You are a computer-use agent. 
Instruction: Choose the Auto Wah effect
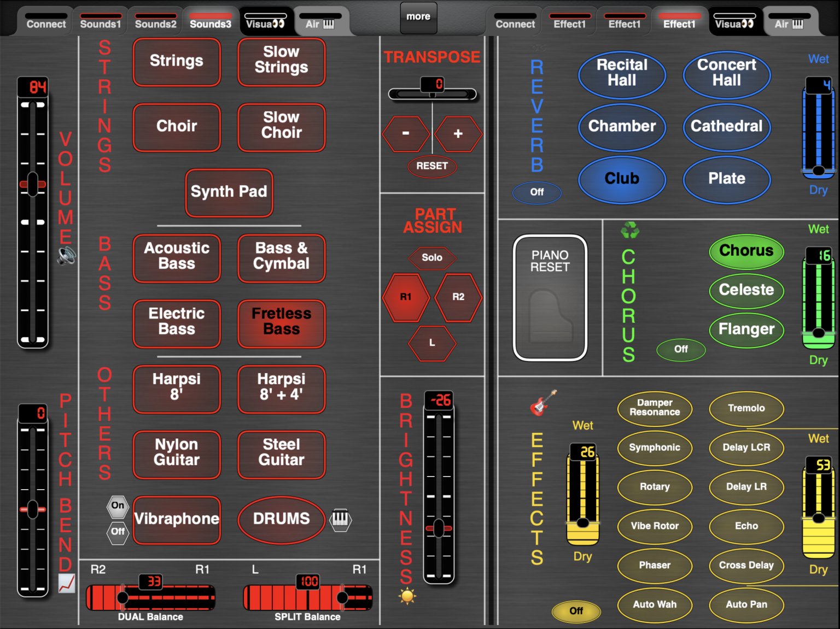tap(655, 604)
